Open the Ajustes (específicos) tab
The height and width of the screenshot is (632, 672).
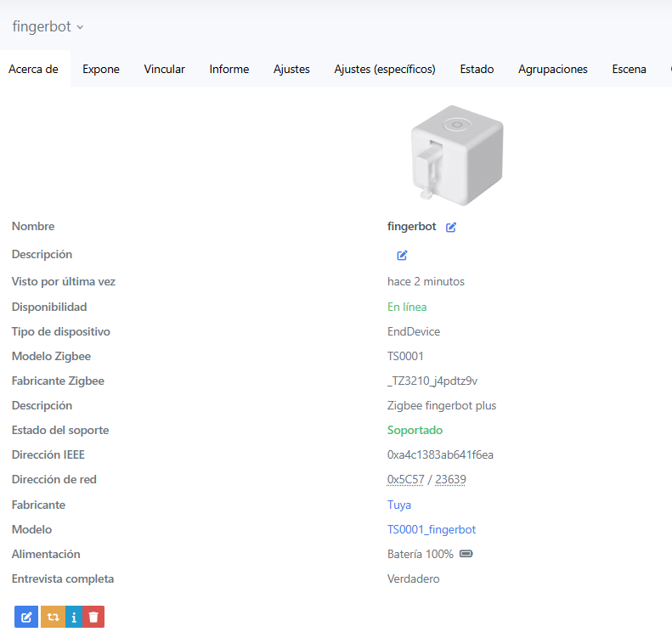pyautogui.click(x=385, y=70)
